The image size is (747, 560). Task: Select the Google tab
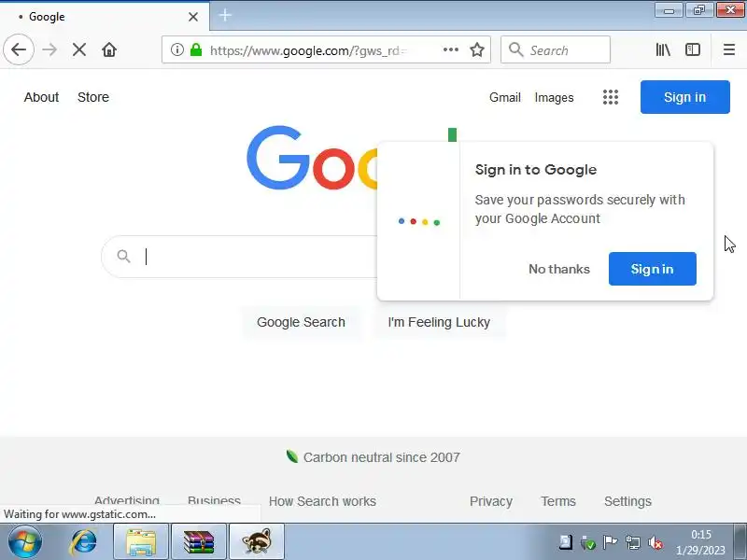coord(105,17)
